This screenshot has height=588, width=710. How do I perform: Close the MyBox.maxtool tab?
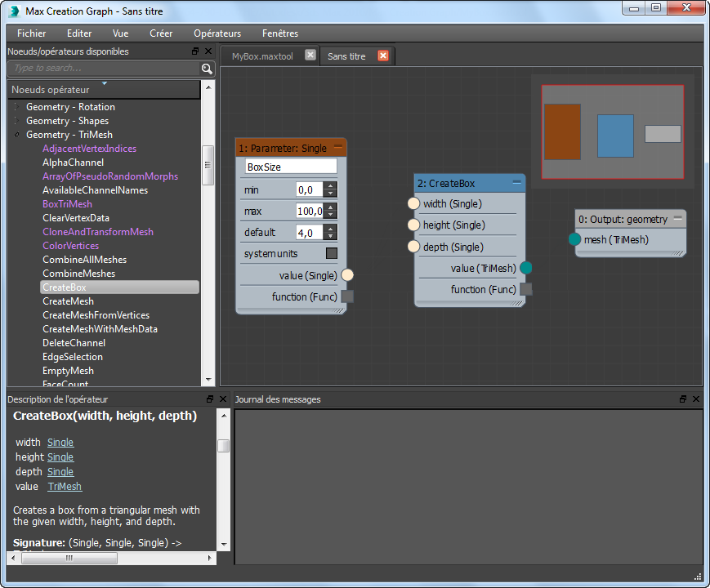[310, 56]
